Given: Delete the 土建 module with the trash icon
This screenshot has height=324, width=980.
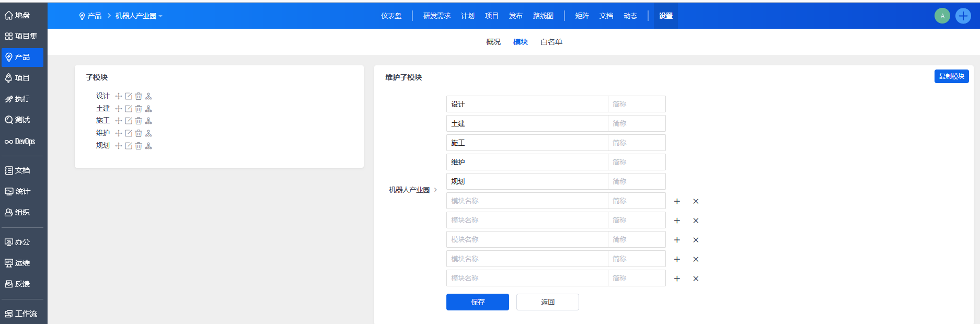Looking at the screenshot, I should (139, 109).
